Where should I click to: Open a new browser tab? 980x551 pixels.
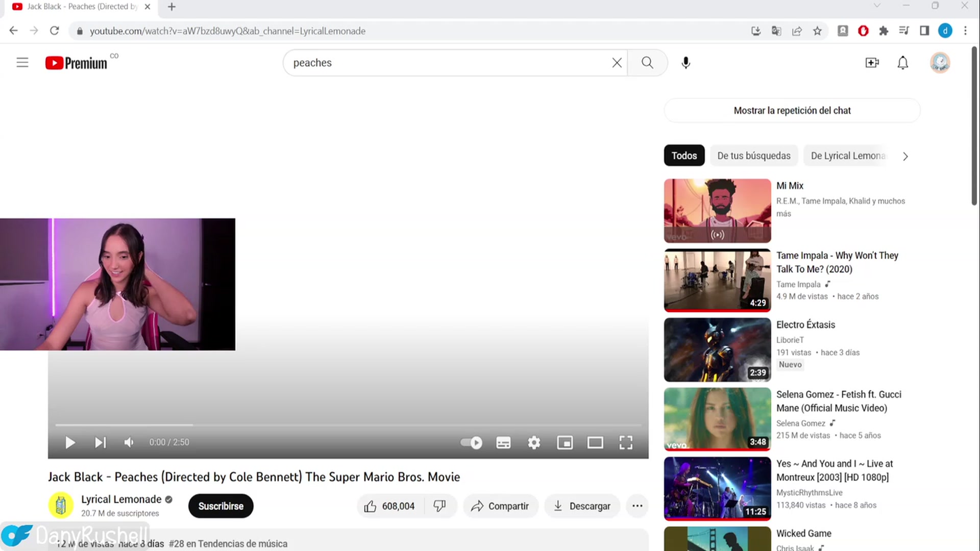[171, 7]
